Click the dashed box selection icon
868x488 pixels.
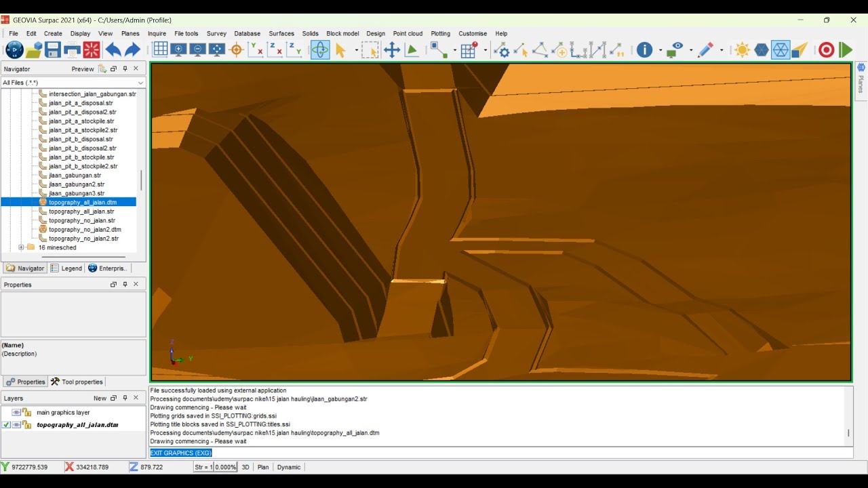[x=370, y=49]
